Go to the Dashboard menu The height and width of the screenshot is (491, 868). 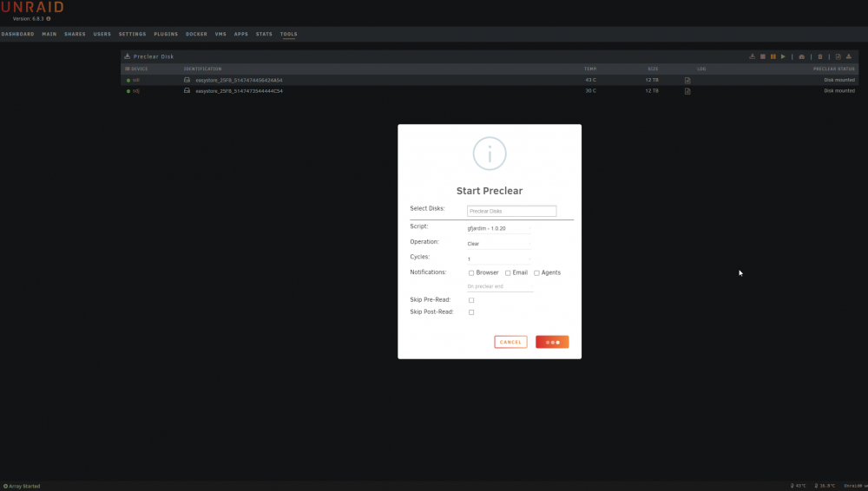click(17, 34)
